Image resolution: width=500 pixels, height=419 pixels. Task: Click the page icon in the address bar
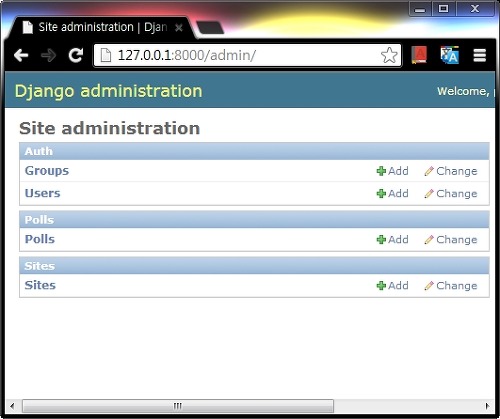click(106, 55)
